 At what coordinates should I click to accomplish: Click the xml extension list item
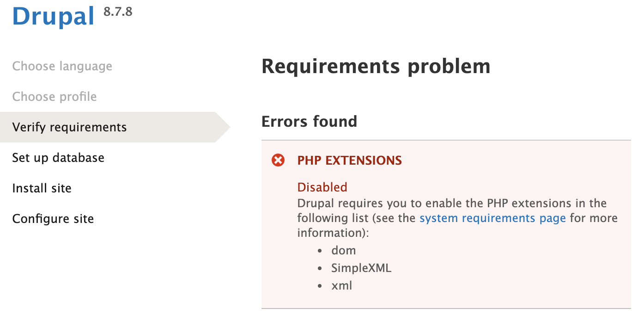pyautogui.click(x=342, y=285)
